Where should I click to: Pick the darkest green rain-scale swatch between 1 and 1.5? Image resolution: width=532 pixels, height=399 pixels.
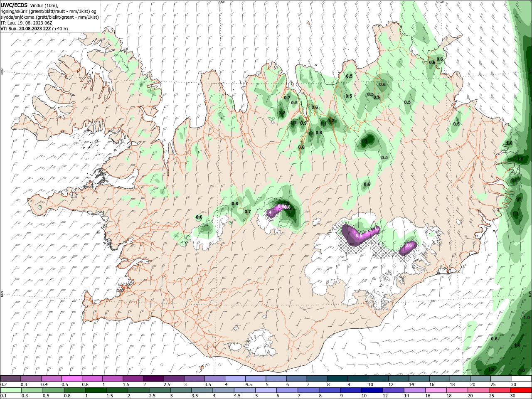pos(96,390)
